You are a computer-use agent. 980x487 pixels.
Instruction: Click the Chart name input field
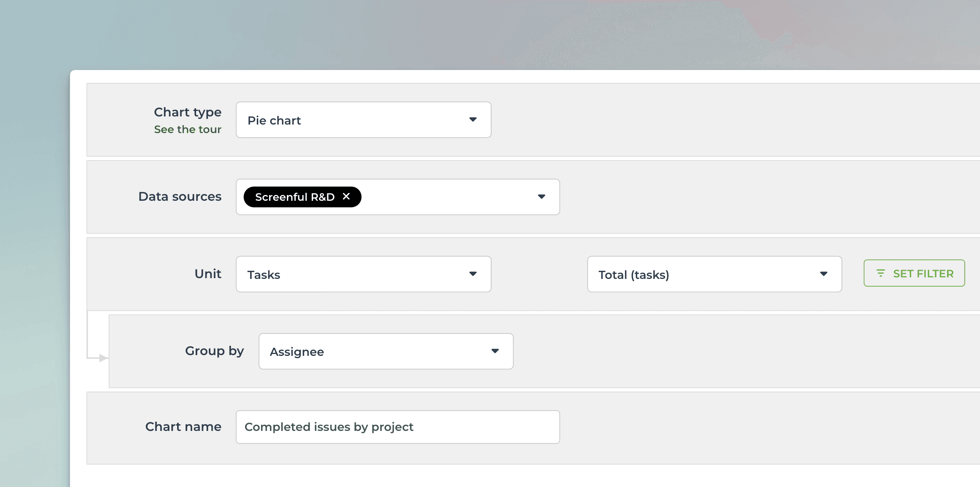(x=398, y=427)
